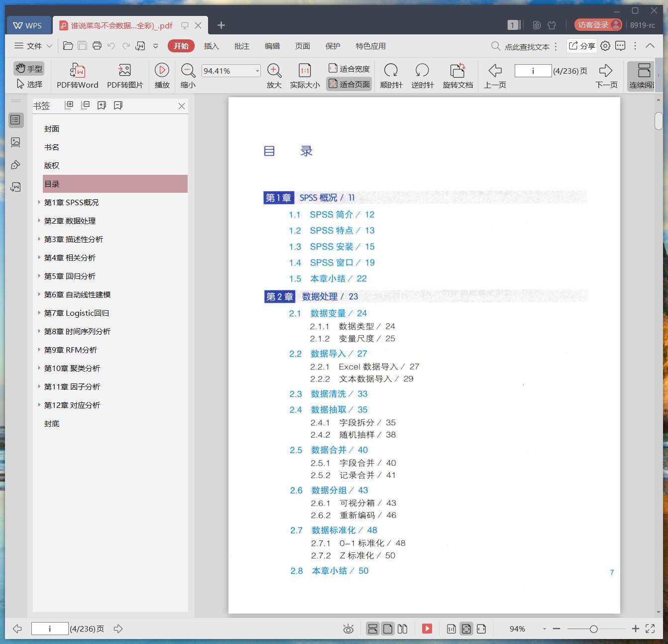Open the 批注 ribbon tab
Viewport: 668px width, 644px height.
tap(242, 46)
